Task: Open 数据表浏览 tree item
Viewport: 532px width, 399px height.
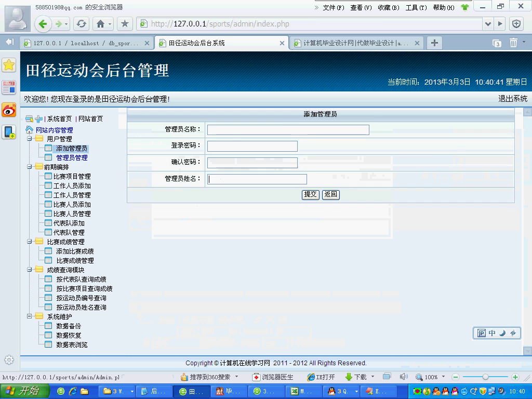Action: click(x=72, y=345)
